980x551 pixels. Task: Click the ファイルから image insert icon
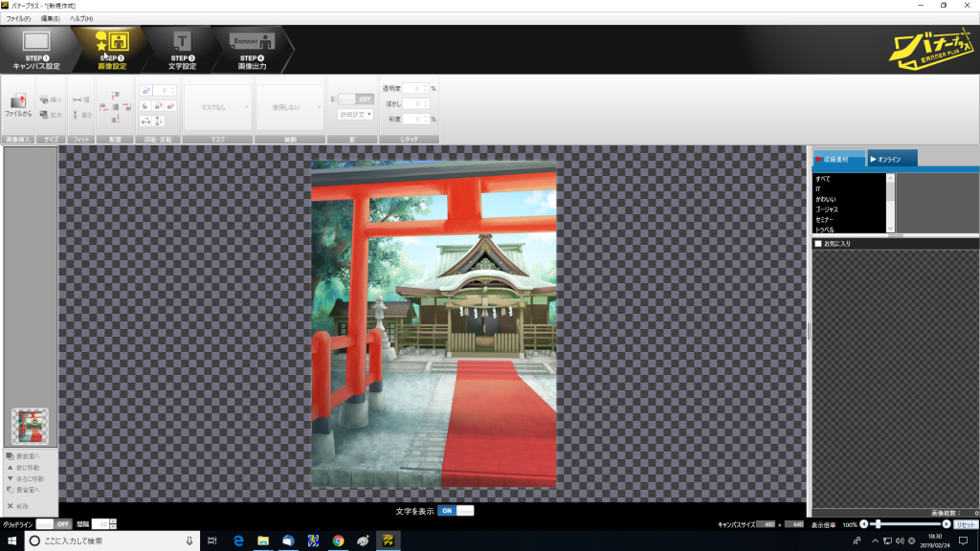(x=17, y=103)
